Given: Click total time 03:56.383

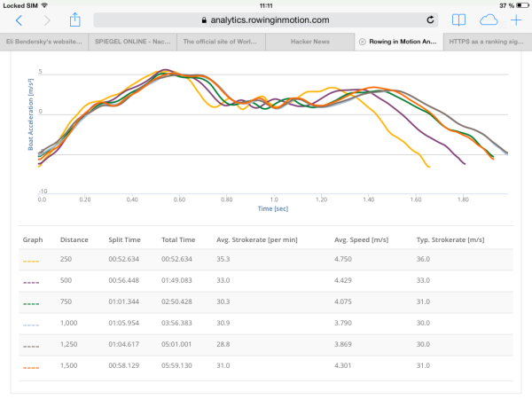Looking at the screenshot, I should pos(176,323).
